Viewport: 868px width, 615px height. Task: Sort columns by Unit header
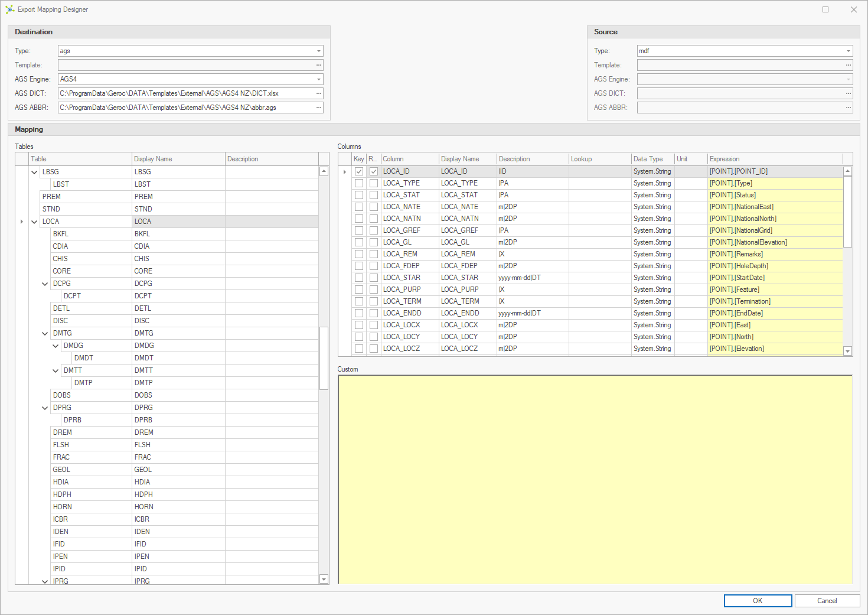coord(691,159)
